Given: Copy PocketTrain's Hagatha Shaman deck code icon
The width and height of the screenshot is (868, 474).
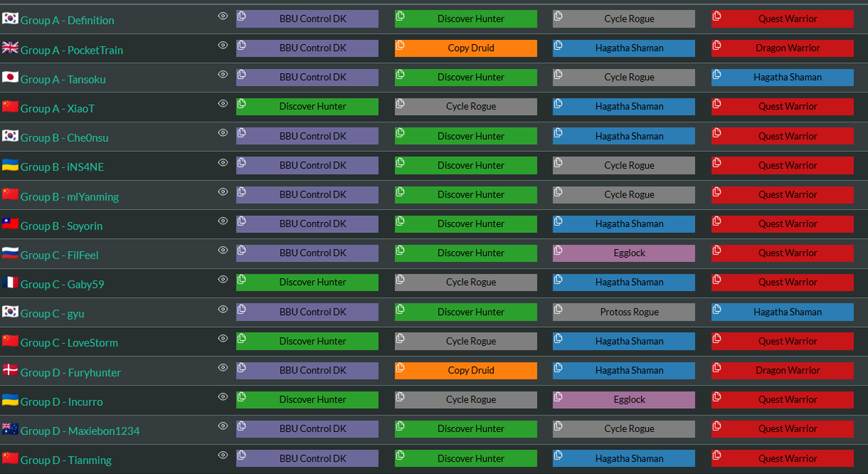Looking at the screenshot, I should [x=558, y=45].
